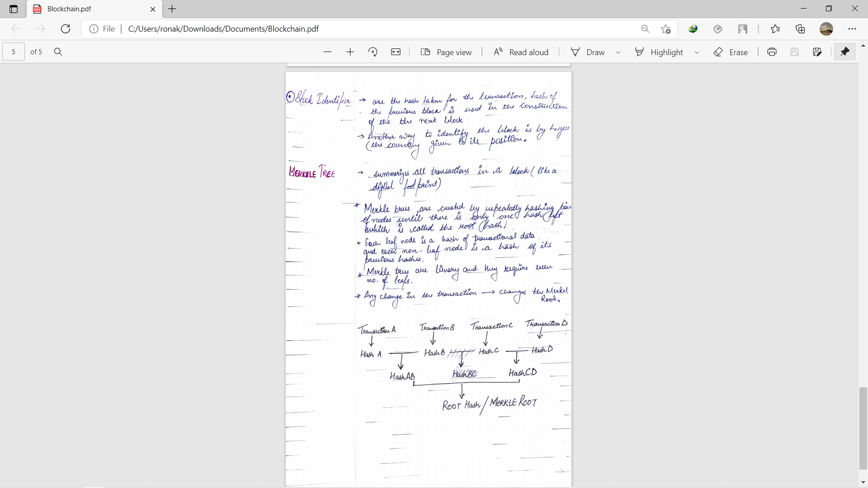Toggle the pin toolbar button

click(844, 52)
